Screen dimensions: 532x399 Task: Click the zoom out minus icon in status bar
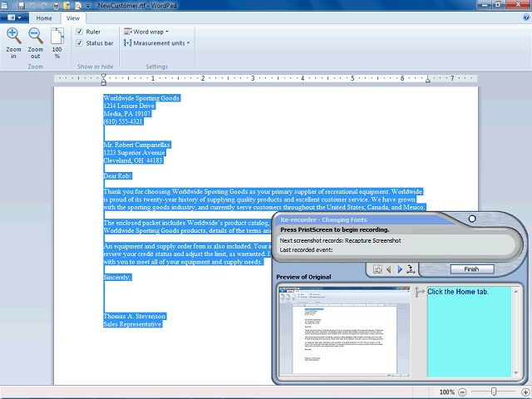tap(462, 392)
